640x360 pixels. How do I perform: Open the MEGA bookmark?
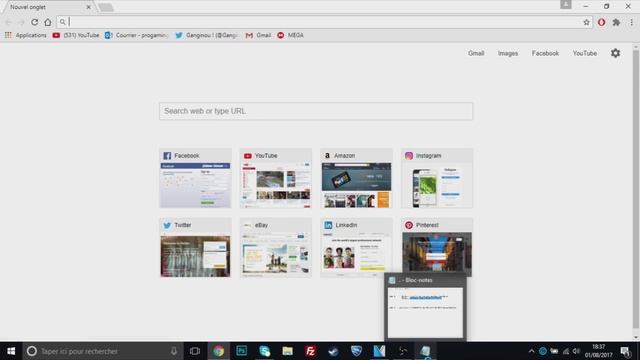pos(290,36)
